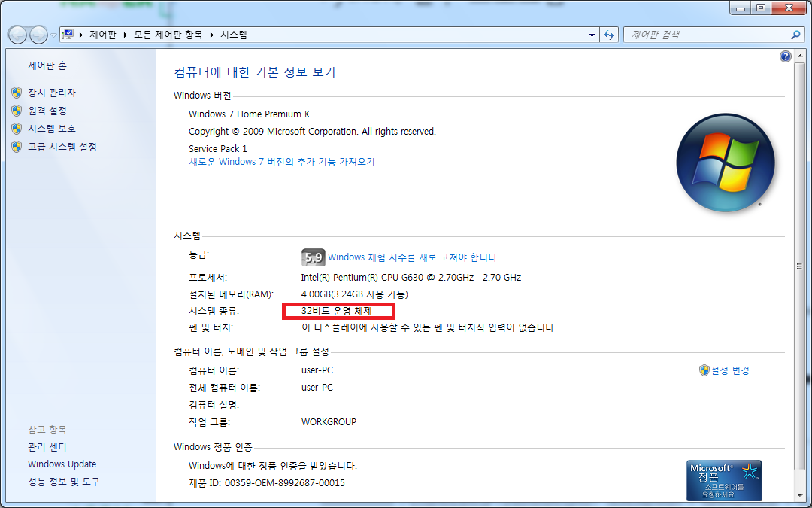Open 원격 설정 link

point(47,111)
